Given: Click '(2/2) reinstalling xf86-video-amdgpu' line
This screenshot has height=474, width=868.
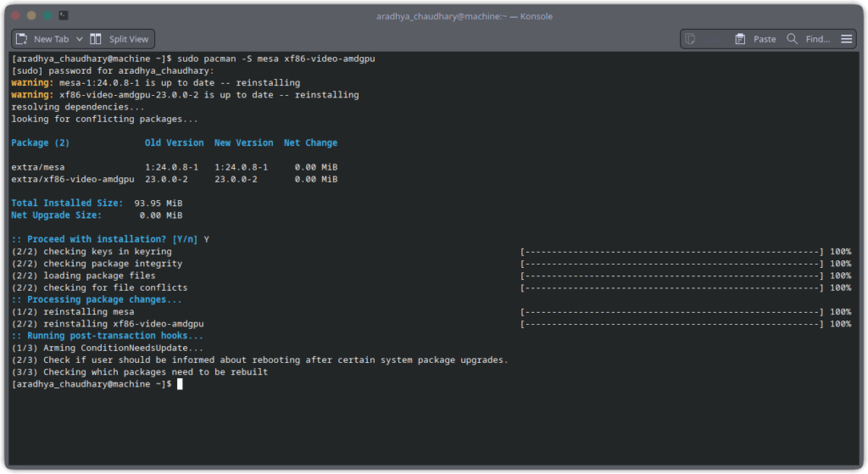Looking at the screenshot, I should 108,324.
